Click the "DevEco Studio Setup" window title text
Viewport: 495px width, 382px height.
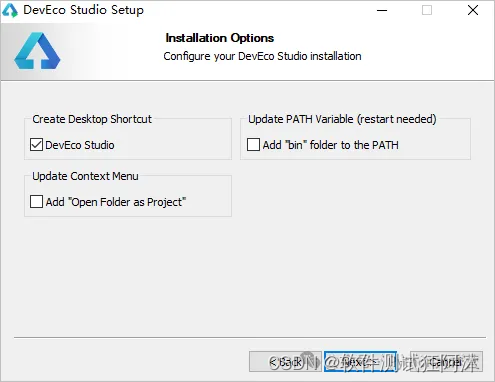click(84, 10)
